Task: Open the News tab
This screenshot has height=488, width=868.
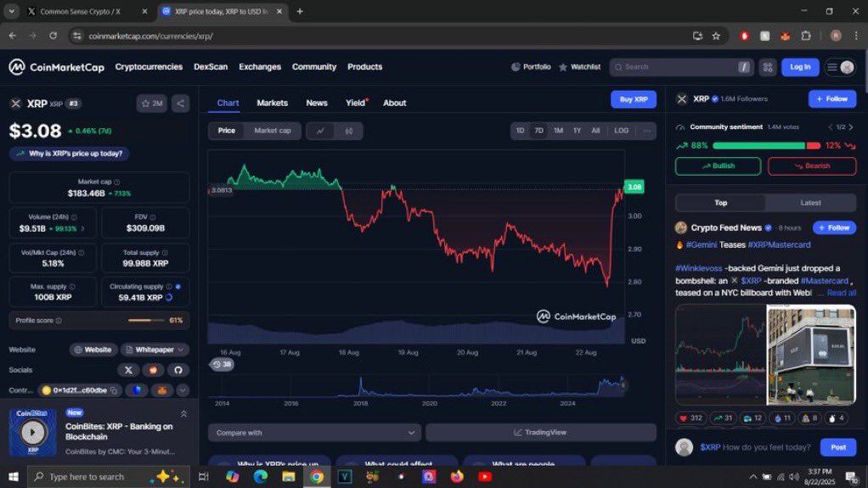Action: click(317, 103)
